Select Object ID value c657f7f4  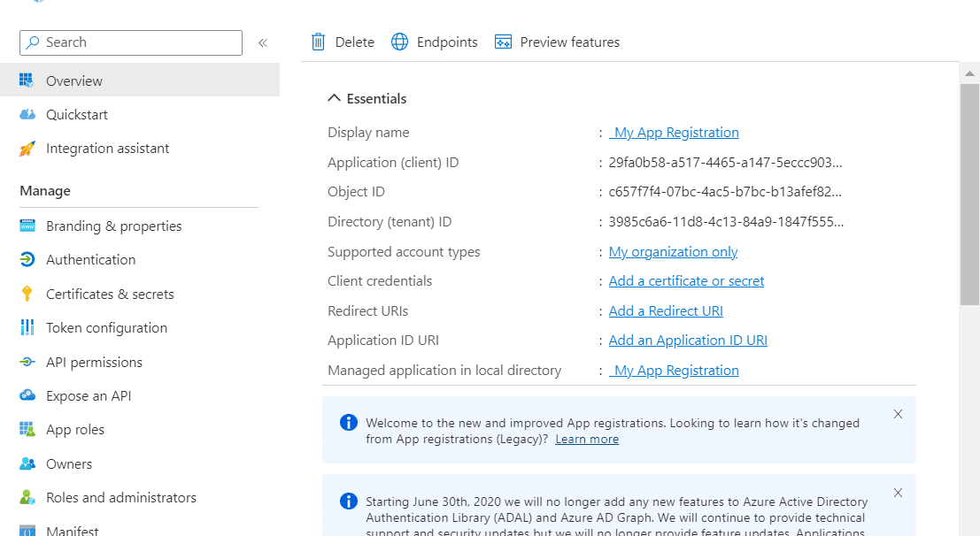pos(725,192)
